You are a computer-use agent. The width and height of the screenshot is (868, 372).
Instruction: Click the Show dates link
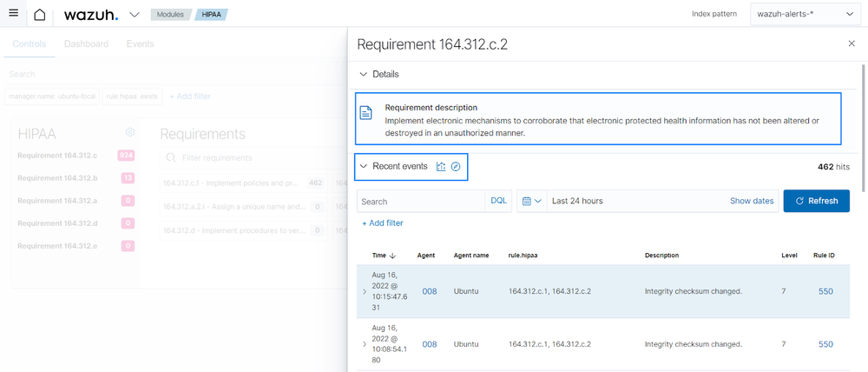pos(752,202)
